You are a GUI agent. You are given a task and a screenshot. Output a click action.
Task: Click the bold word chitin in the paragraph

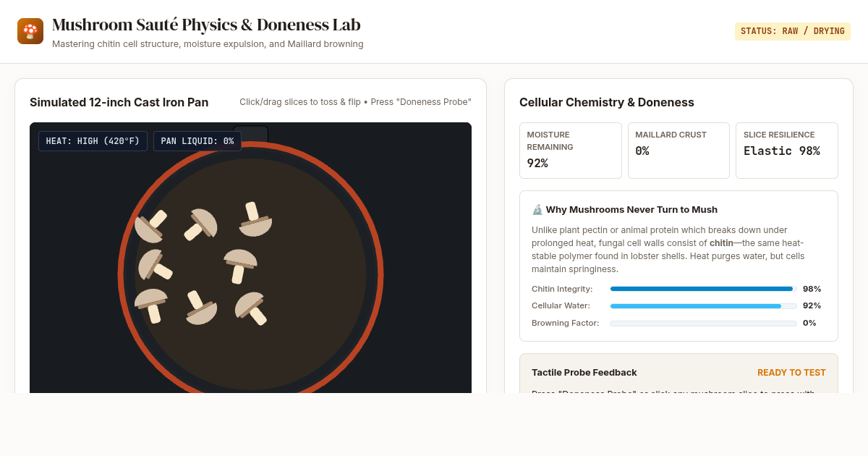click(x=721, y=243)
